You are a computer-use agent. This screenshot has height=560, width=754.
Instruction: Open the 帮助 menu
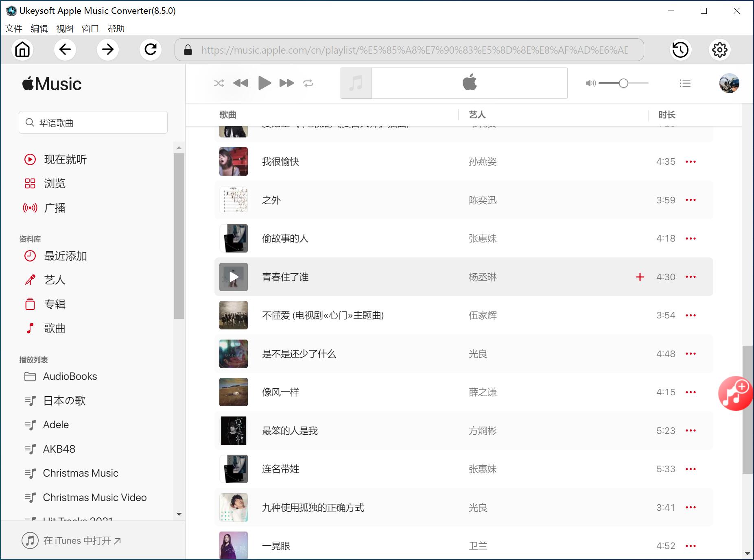click(116, 28)
